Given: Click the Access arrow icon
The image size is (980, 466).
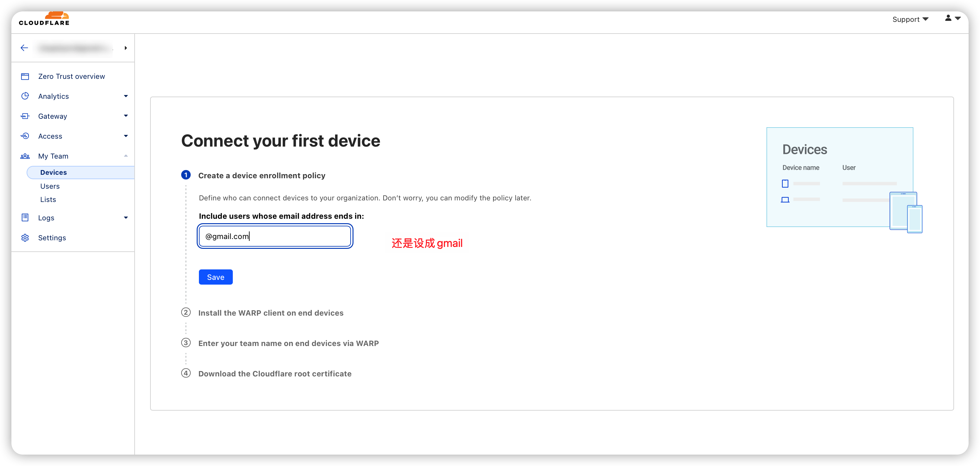Looking at the screenshot, I should click(x=25, y=136).
